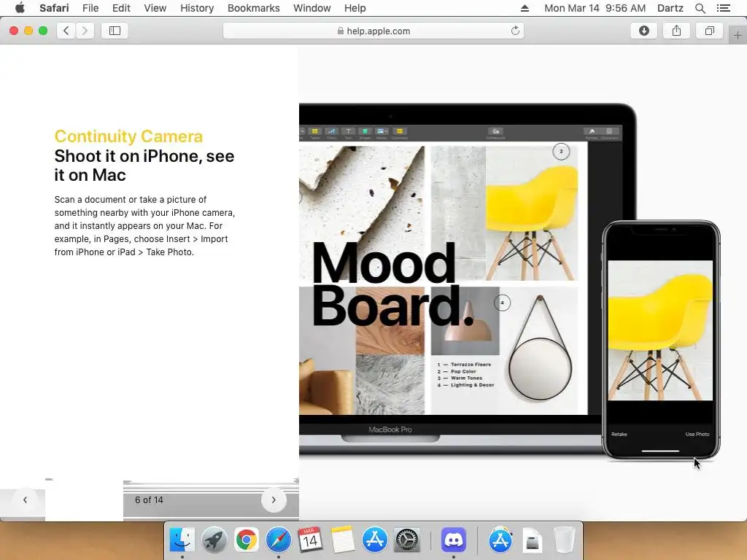Open Safari from the Dock
The height and width of the screenshot is (560, 747).
[x=278, y=540]
